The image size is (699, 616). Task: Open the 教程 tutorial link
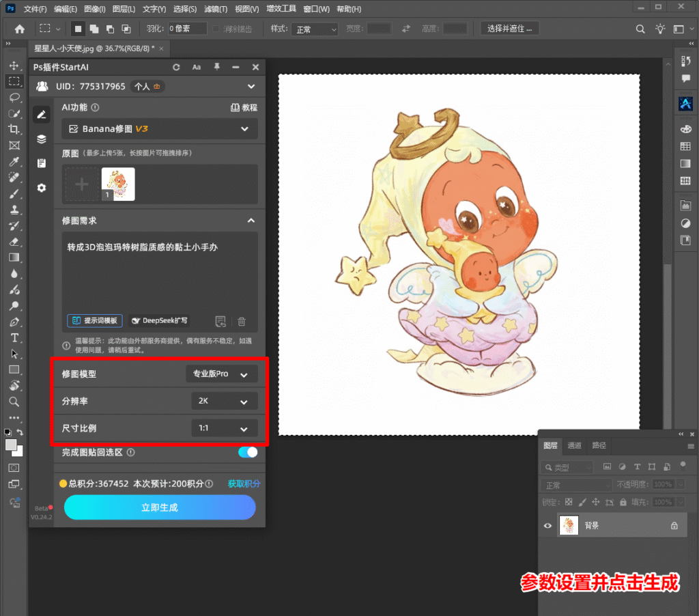[x=244, y=107]
